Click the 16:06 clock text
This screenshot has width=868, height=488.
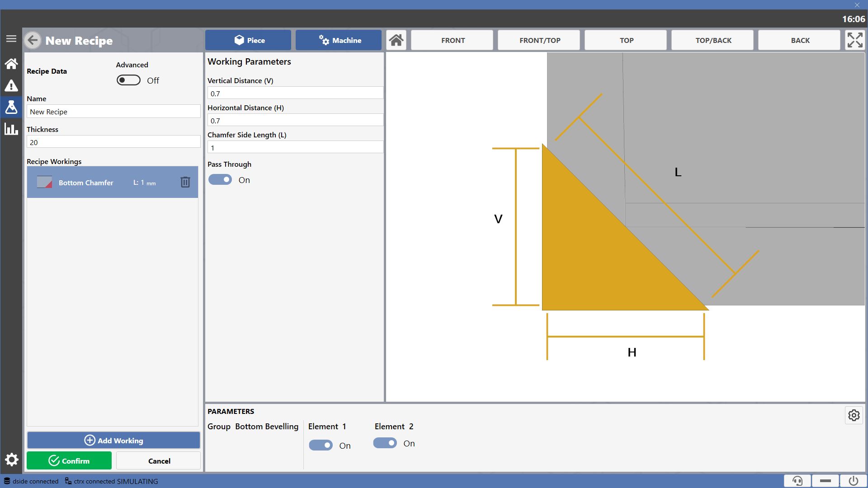pyautogui.click(x=854, y=19)
